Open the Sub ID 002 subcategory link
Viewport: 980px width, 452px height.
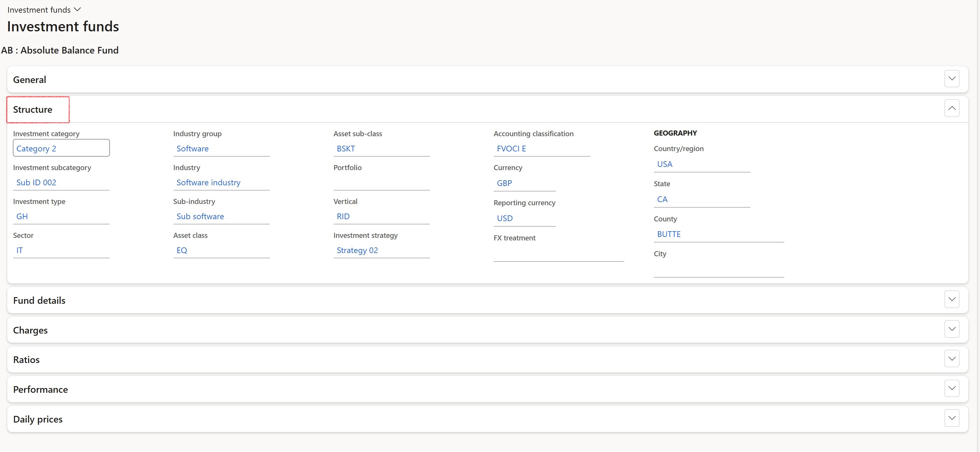[36, 182]
